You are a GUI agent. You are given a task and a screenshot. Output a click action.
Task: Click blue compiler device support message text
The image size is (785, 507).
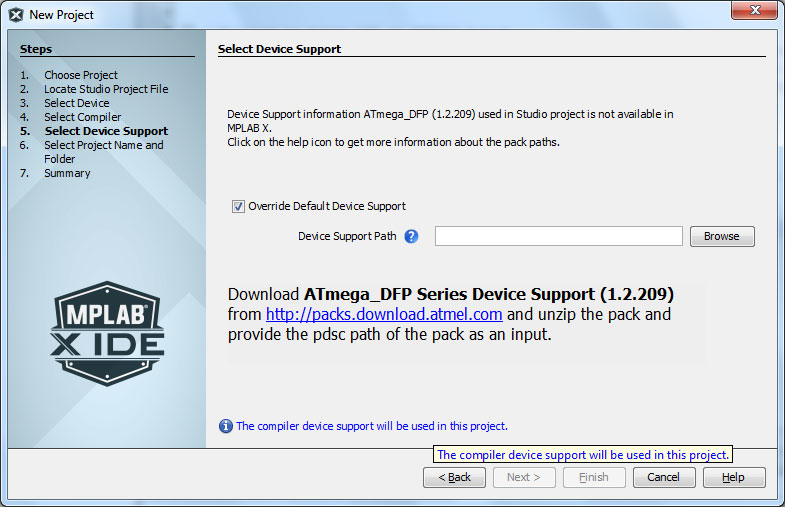(372, 426)
